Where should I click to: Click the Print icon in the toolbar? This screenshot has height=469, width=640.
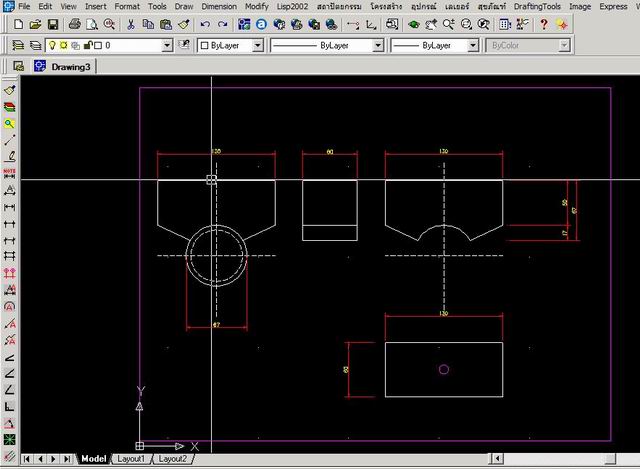pos(75,24)
